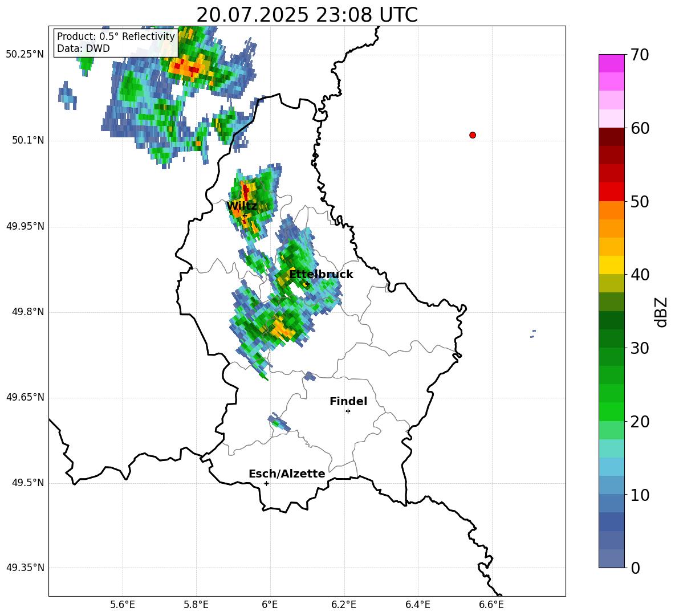Viewport: 675px width, 616px height.
Task: Click the 50 tick on the colorbar
Action: coord(639,202)
